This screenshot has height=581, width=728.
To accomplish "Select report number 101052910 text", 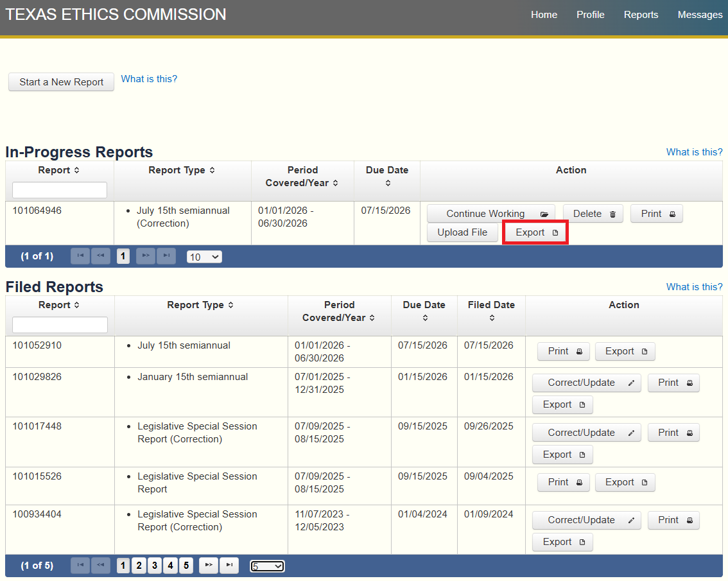I will click(37, 345).
